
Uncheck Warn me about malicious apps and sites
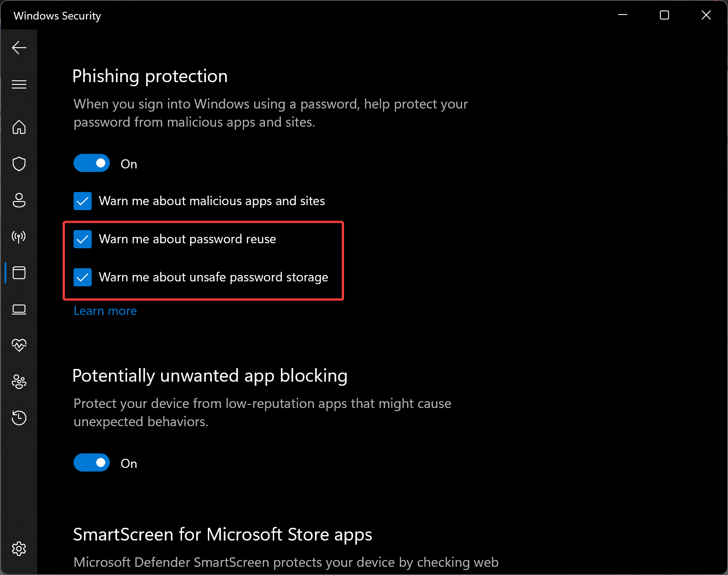coord(83,201)
